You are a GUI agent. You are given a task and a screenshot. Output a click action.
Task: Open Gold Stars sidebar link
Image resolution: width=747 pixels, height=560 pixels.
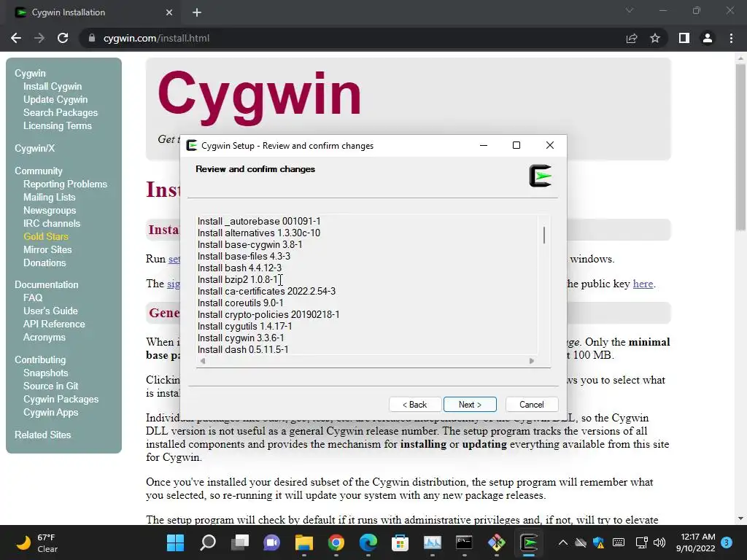46,236
